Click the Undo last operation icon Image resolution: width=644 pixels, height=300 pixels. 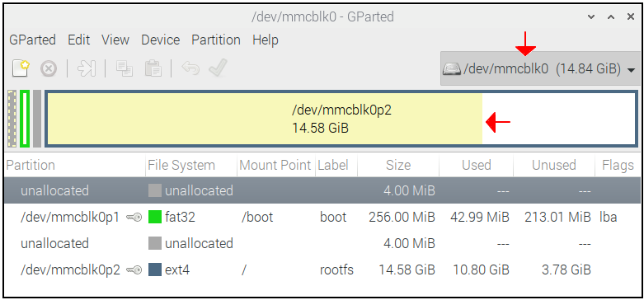[190, 68]
